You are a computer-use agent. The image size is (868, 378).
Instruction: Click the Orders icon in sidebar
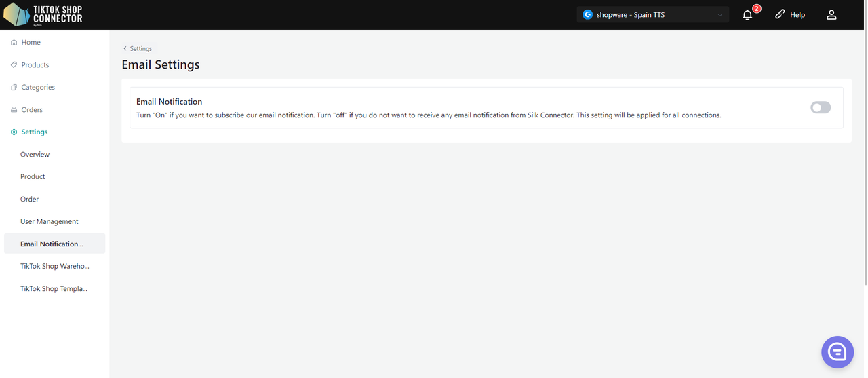pyautogui.click(x=14, y=110)
